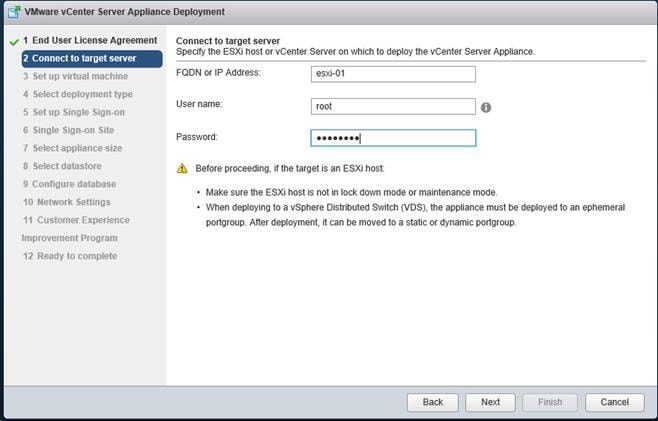The image size is (658, 421).
Task: Select step 10 Network Settings
Action: tap(67, 202)
